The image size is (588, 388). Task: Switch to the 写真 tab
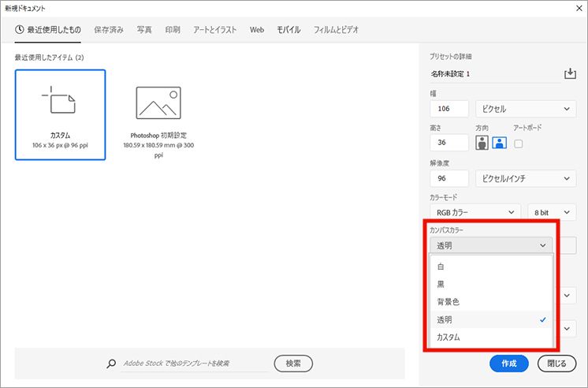click(x=144, y=30)
